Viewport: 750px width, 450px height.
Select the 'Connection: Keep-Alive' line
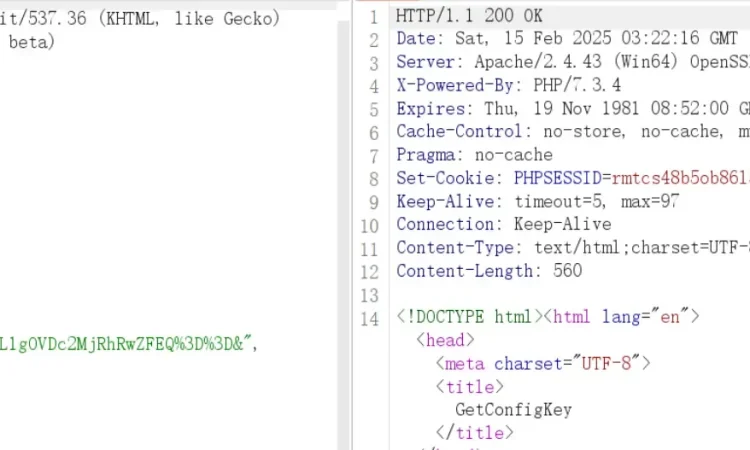click(x=504, y=224)
